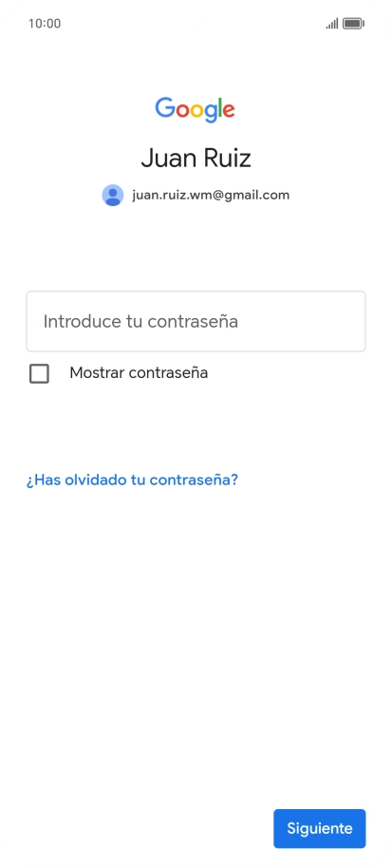Click the yellow o in the Google logo
Image resolution: width=392 pixels, height=868 pixels.
(x=198, y=110)
